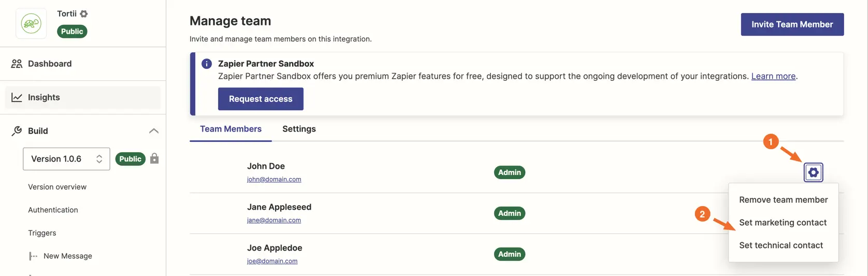This screenshot has height=276, width=868.
Task: Click the Invite Team Member button
Action: point(792,24)
